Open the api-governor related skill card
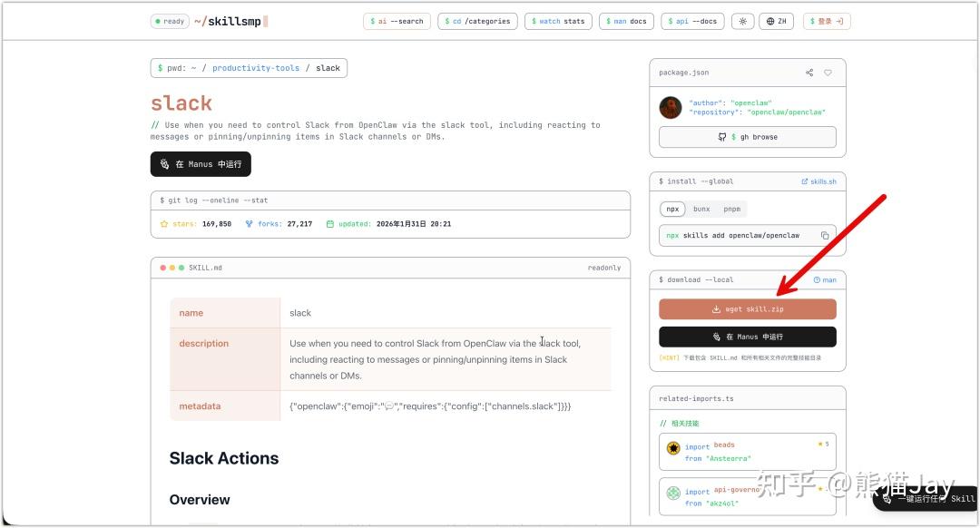The image size is (980, 528). point(748,497)
